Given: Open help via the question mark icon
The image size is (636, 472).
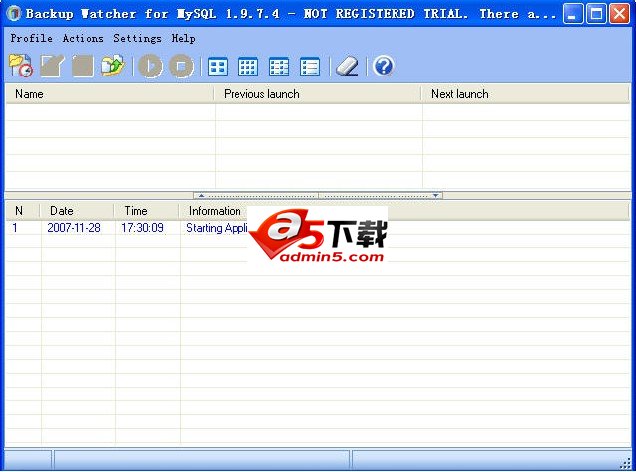Looking at the screenshot, I should 383,66.
